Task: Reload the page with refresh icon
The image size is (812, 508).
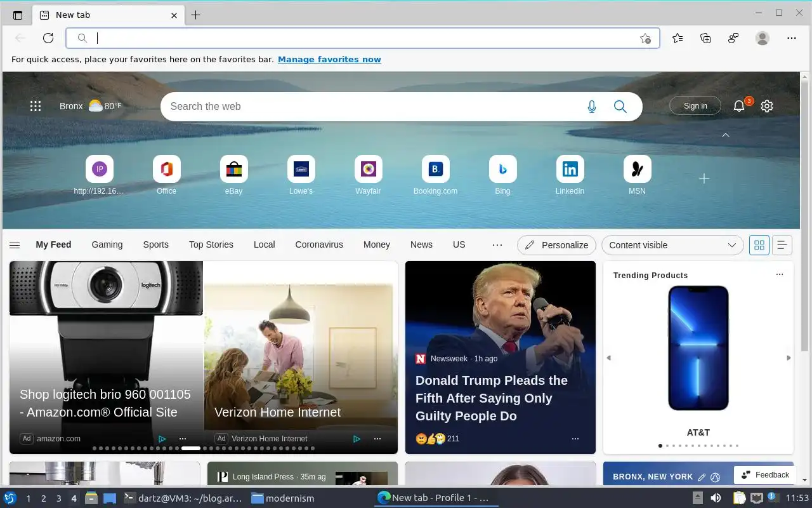Action: (x=48, y=38)
